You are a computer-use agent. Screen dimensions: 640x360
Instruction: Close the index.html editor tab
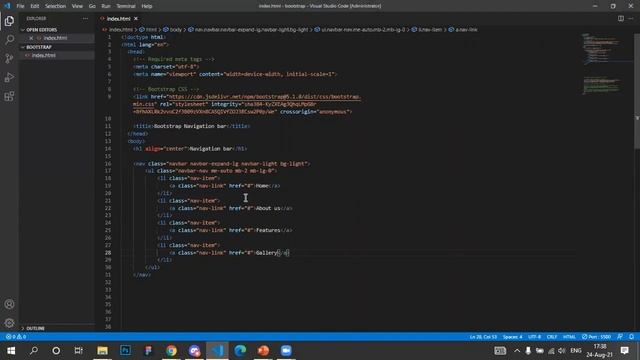pos(136,18)
